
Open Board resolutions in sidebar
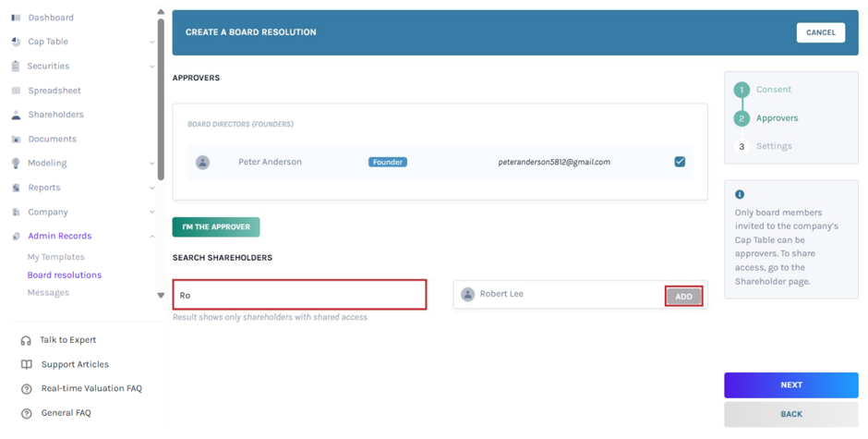65,274
